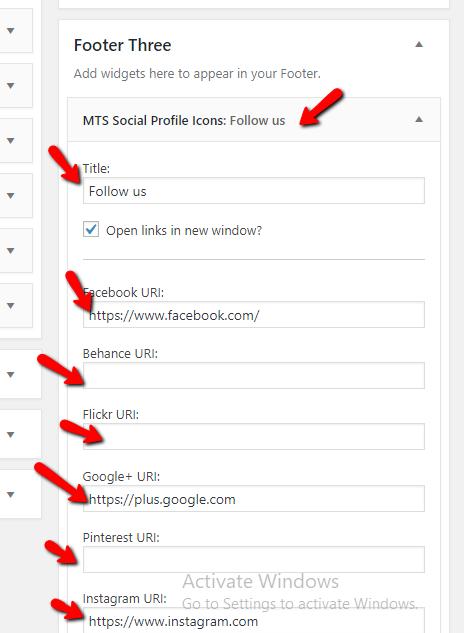Click the empty Flickr URI field

254,436
